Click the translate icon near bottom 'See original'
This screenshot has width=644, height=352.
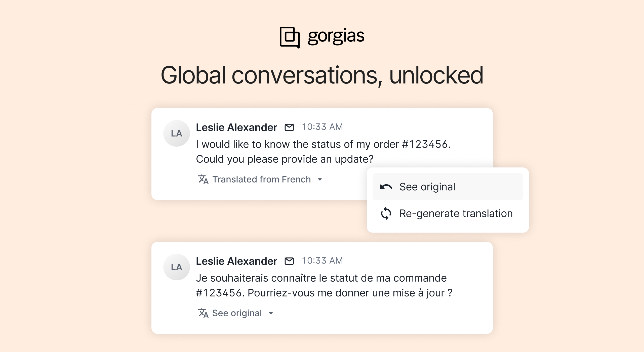[x=203, y=313]
